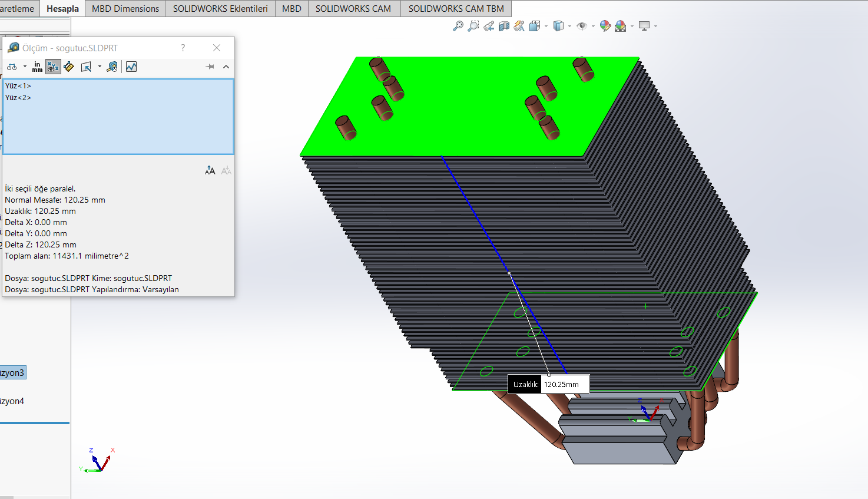Open Arc/Circle measurements dropdown arrow
This screenshot has width=868, height=499.
tap(25, 67)
